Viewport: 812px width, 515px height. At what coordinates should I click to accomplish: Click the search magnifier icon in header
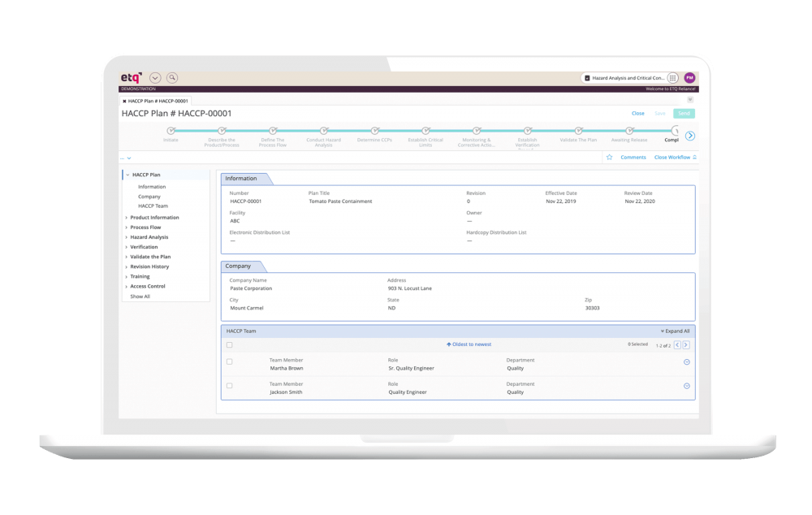point(172,78)
